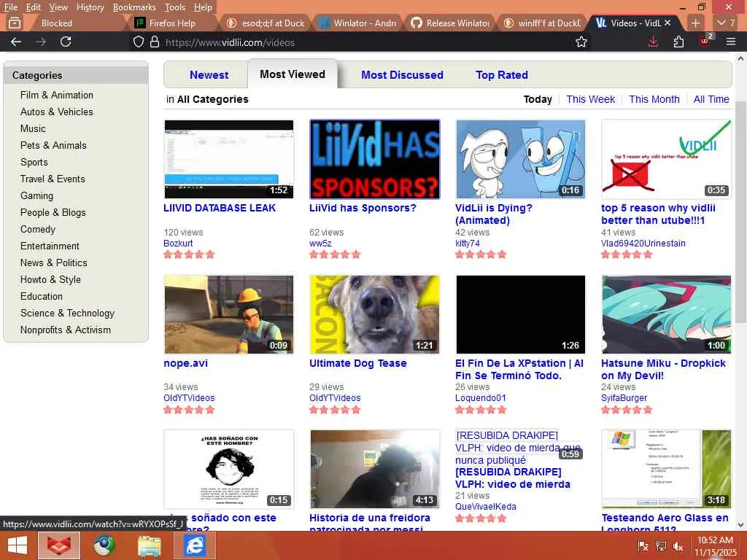
Task: Open Film & Animation category
Action: point(57,95)
